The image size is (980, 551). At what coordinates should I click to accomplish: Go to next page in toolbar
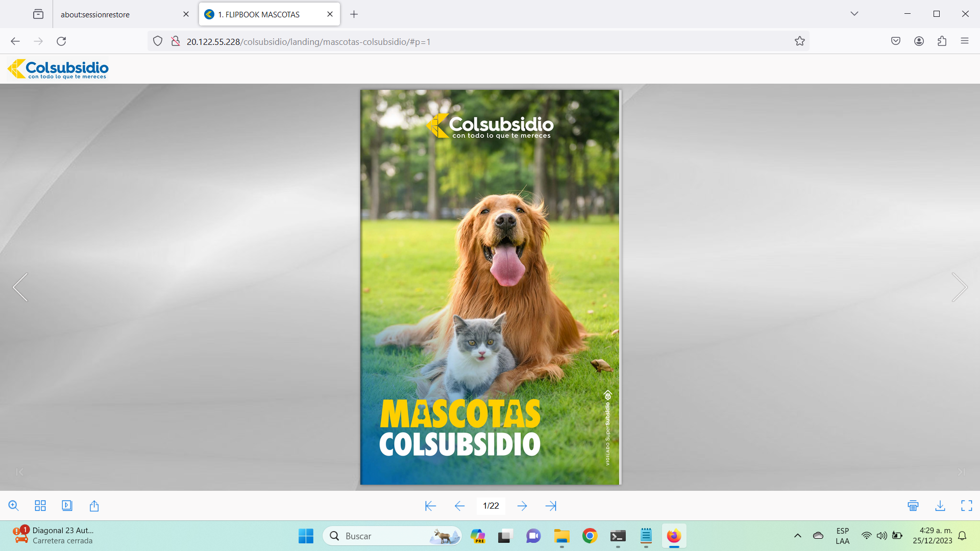tap(522, 506)
